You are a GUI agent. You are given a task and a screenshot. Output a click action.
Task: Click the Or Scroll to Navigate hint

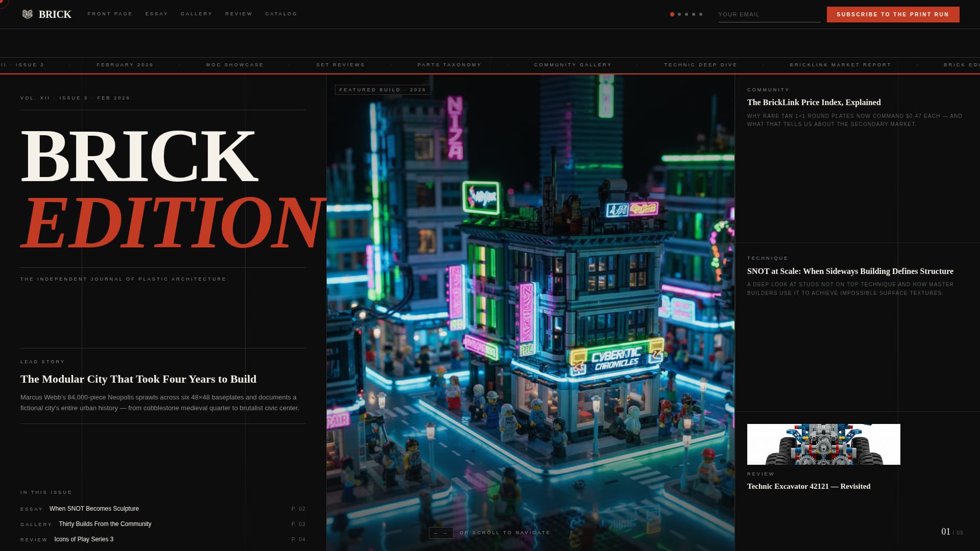click(505, 533)
